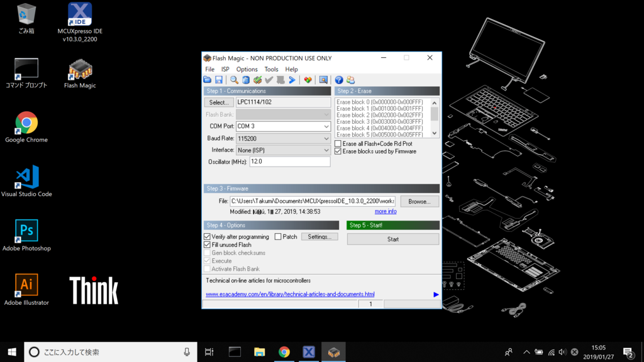The image size is (644, 362).
Task: Select the Adobe Illustrator desktop shortcut
Action: 26,290
